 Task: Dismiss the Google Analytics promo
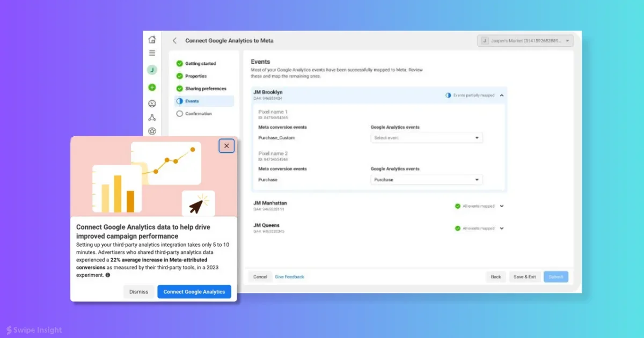tap(138, 292)
